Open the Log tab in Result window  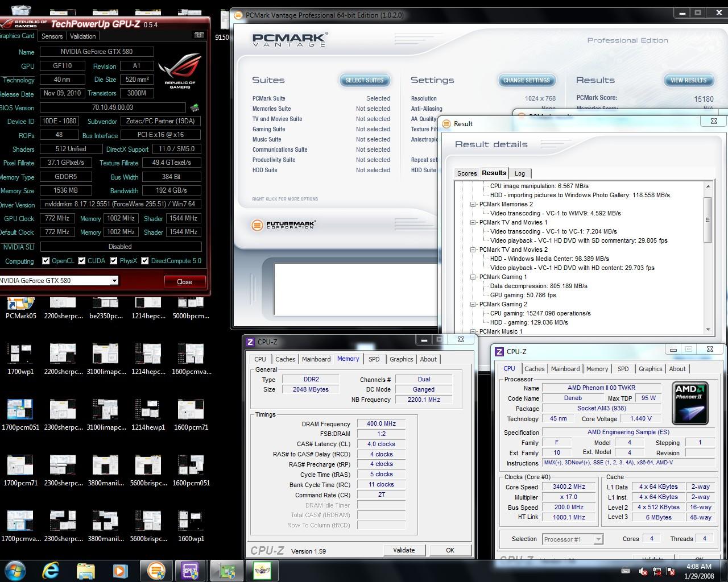click(x=520, y=173)
